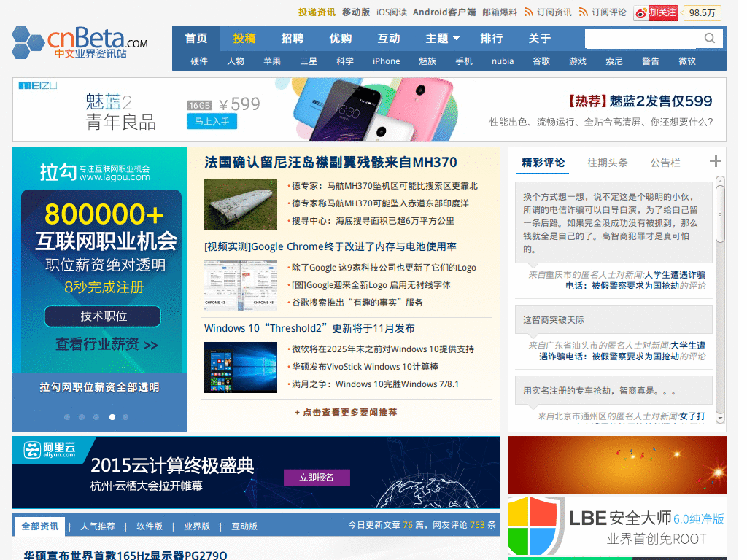The image size is (747, 560).
Task: Open the 排行 nav item
Action: click(492, 38)
